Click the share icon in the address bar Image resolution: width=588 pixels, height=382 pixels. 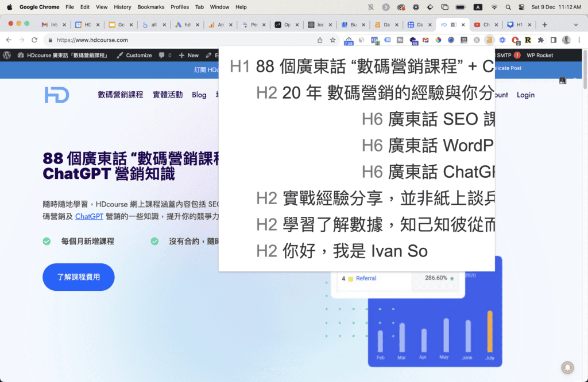[319, 40]
